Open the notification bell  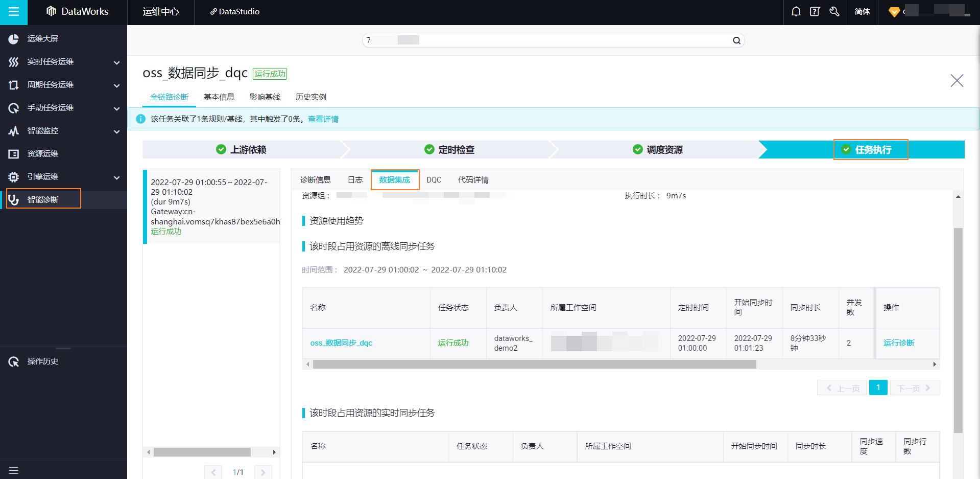[x=796, y=11]
